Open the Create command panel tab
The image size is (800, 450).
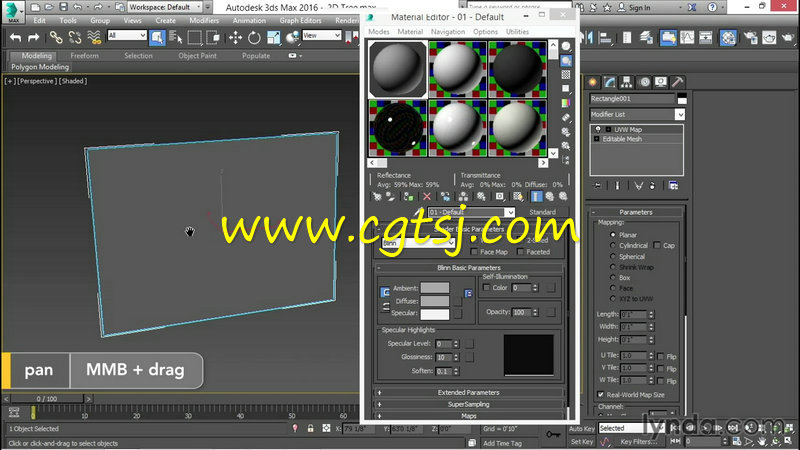(593, 82)
